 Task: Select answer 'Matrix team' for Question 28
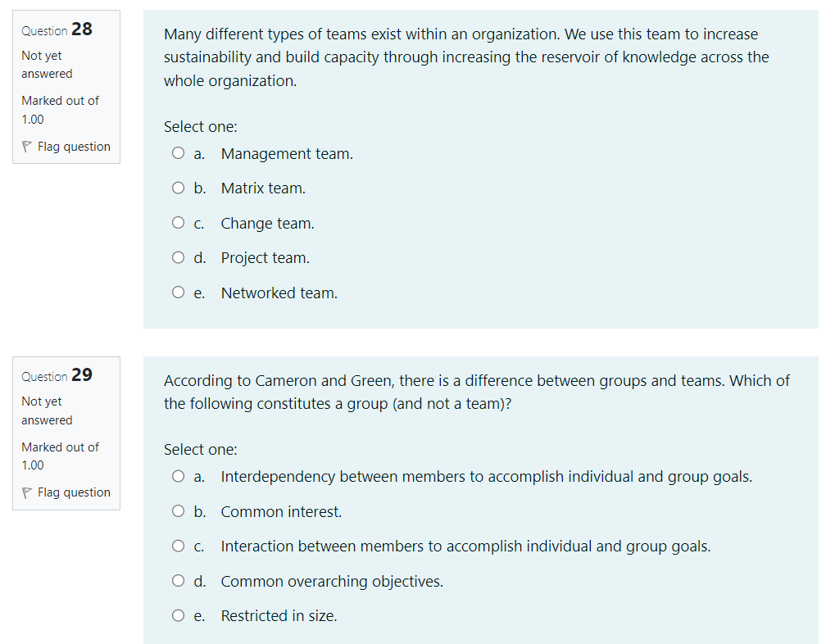pyautogui.click(x=178, y=188)
